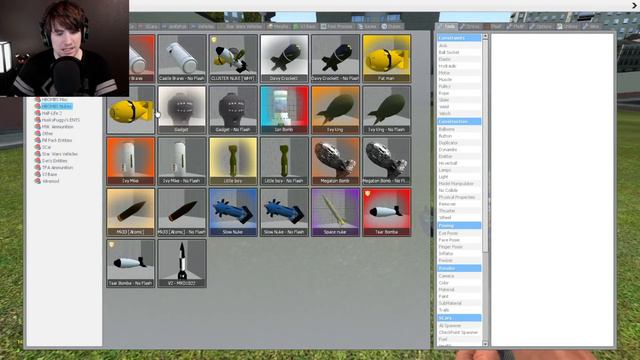Image resolution: width=640 pixels, height=360 pixels.
Task: Open the Star Wars Vehicles tab
Action: [x=241, y=26]
